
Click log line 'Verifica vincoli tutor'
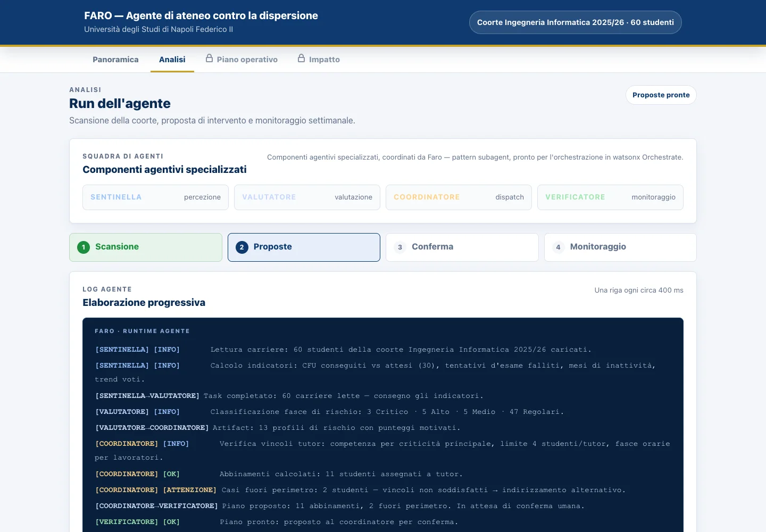(x=382, y=451)
